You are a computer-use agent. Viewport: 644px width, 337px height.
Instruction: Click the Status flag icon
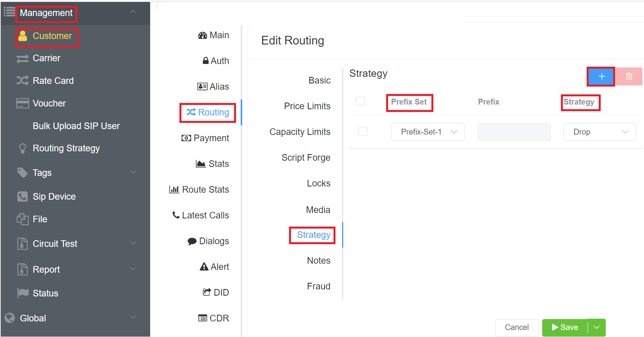23,293
